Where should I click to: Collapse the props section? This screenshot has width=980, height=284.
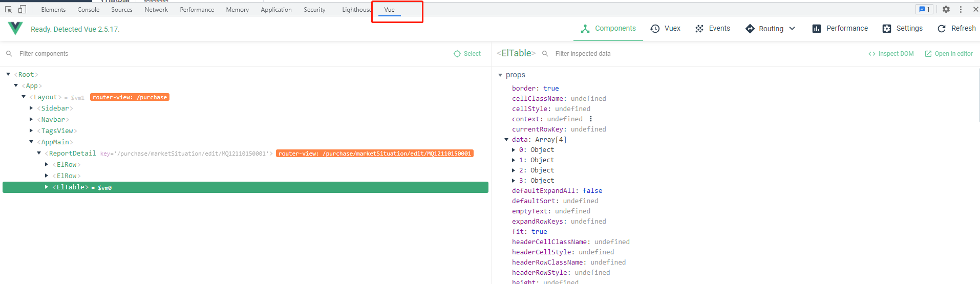(x=500, y=75)
